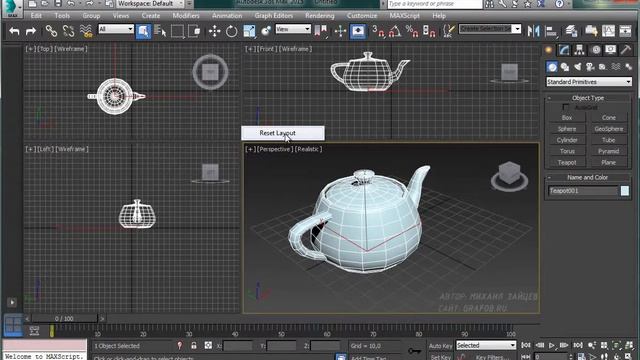
Task: Pick the Rectangular Selection Region tool
Action: (x=177, y=31)
